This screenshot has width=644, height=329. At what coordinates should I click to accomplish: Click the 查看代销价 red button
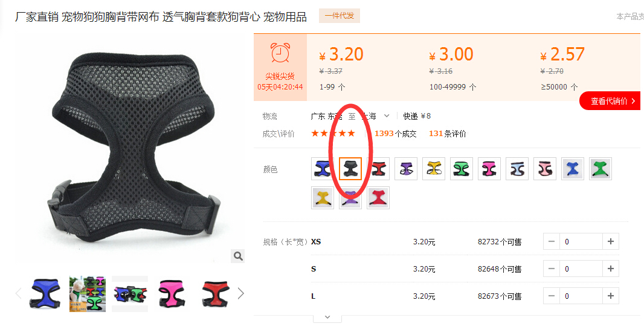coord(610,101)
